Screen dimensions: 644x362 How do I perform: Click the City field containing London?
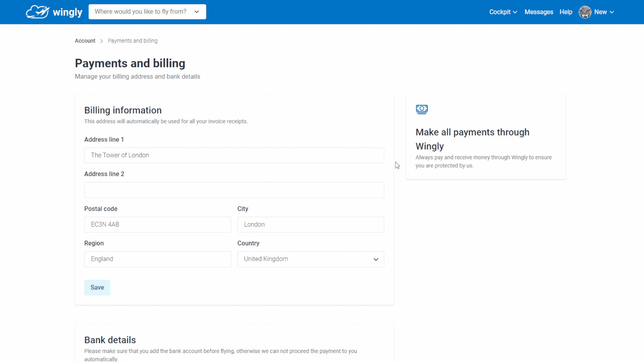(x=311, y=225)
